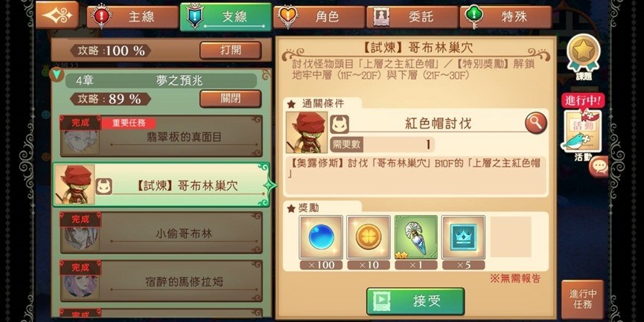Open the chat speech bubble icon
This screenshot has width=644, height=322.
point(599,166)
